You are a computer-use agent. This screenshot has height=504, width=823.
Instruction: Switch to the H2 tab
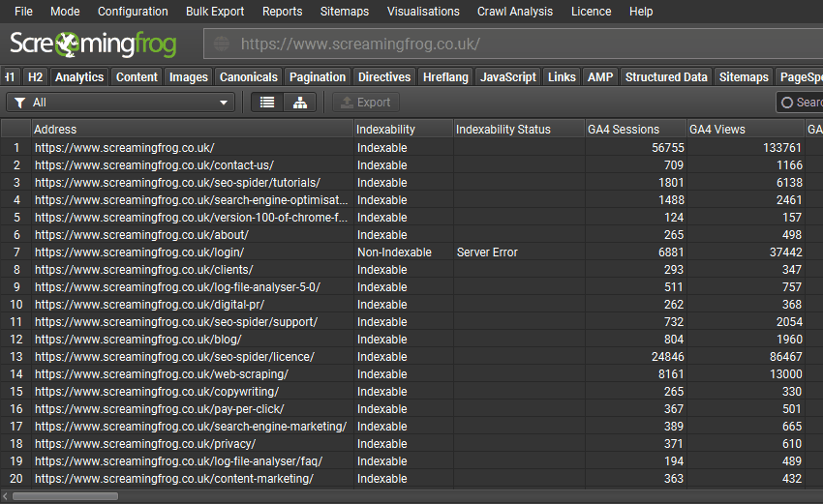click(35, 77)
